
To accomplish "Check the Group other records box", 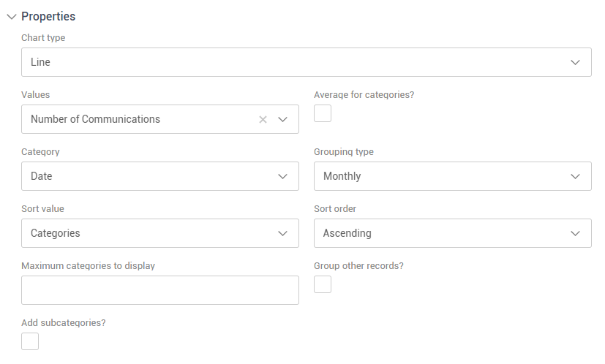I will 323,284.
